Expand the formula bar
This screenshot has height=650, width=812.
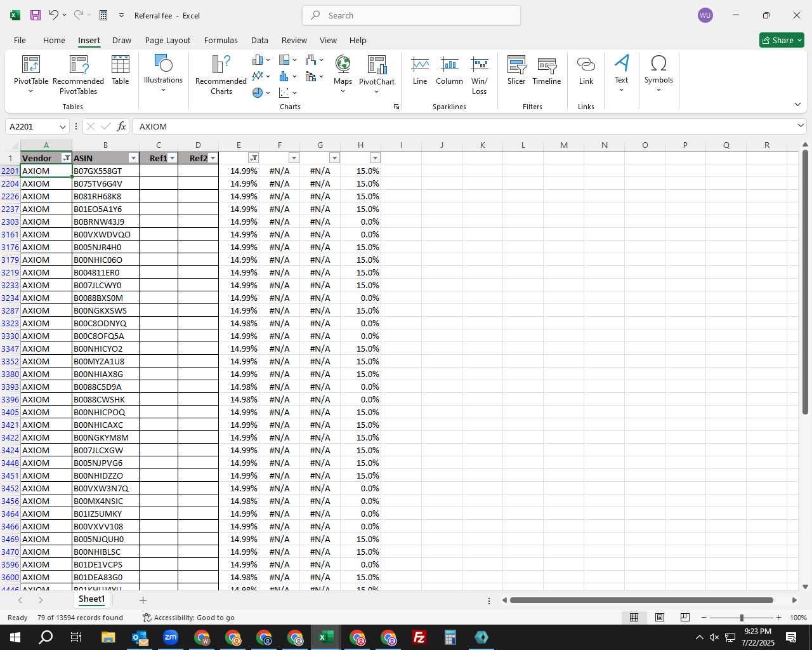tap(800, 126)
